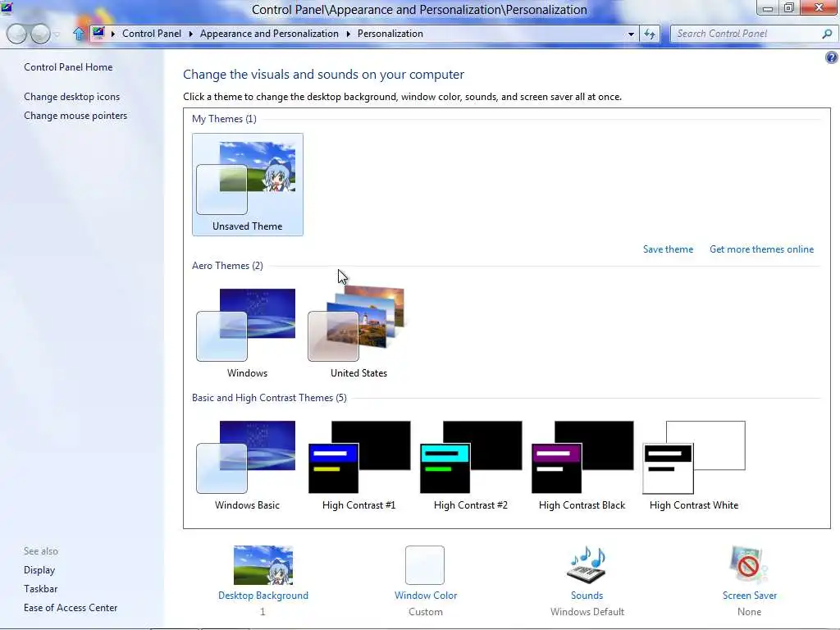Select the High Contrast Black theme
This screenshot has height=630, width=840.
tap(582, 465)
